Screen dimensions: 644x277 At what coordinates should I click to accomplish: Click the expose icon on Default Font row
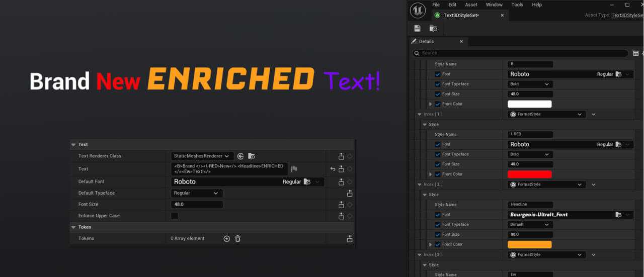(341, 181)
